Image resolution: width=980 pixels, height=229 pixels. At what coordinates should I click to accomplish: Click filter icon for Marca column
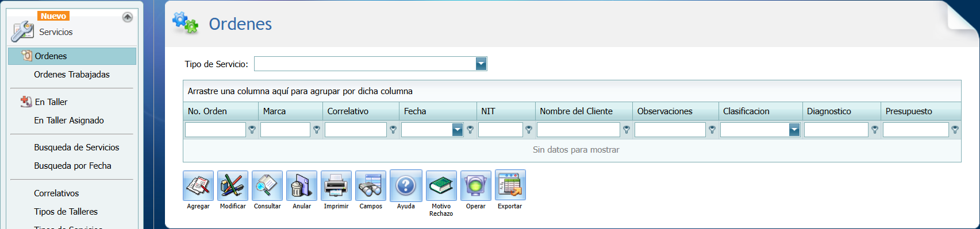point(317,130)
